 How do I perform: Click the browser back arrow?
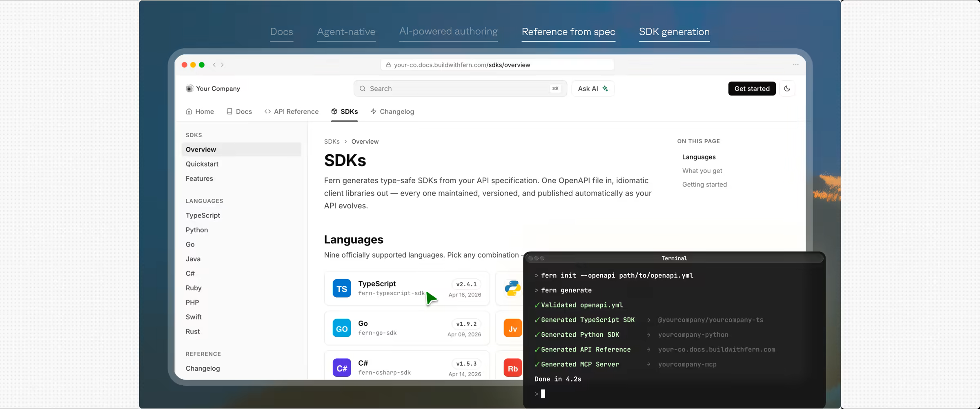[214, 65]
